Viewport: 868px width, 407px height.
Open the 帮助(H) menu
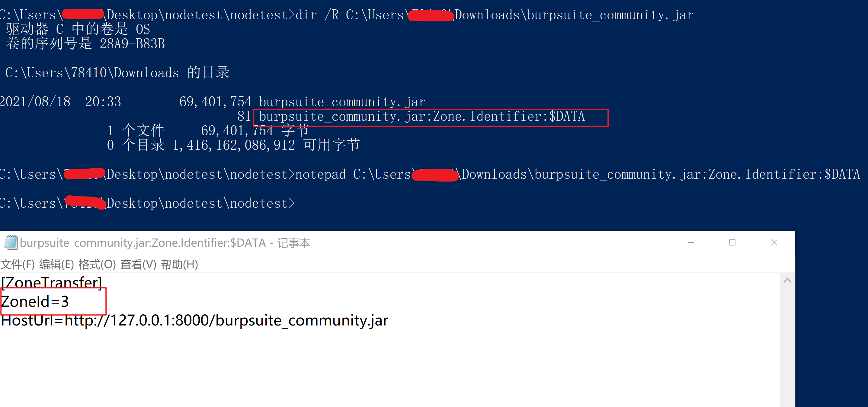(x=180, y=264)
